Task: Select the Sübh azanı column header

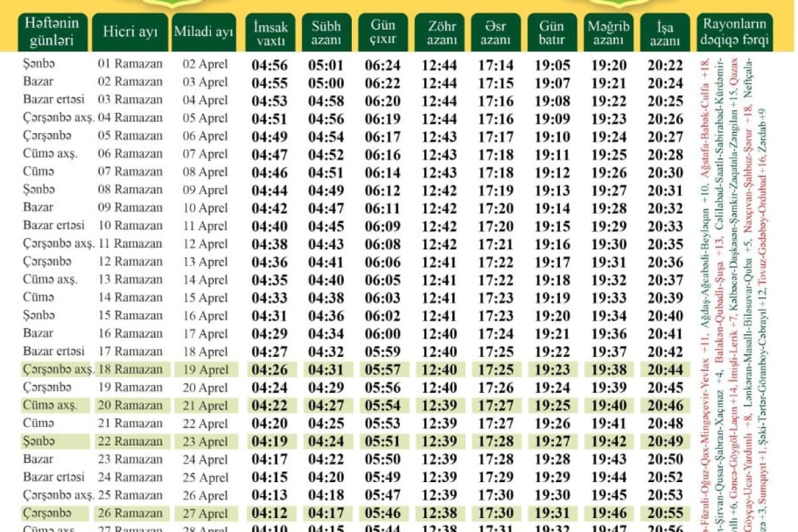Action: coord(327,33)
